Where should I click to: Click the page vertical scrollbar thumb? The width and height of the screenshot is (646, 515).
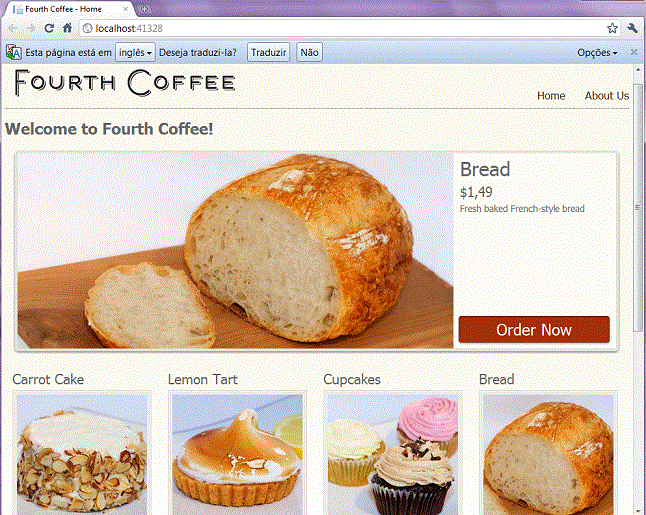point(638,208)
